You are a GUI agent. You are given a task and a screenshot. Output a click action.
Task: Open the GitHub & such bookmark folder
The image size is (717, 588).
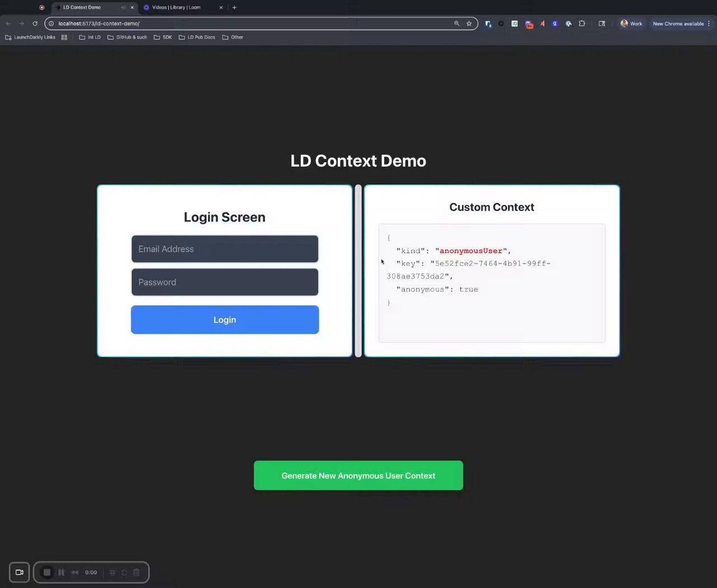127,38
